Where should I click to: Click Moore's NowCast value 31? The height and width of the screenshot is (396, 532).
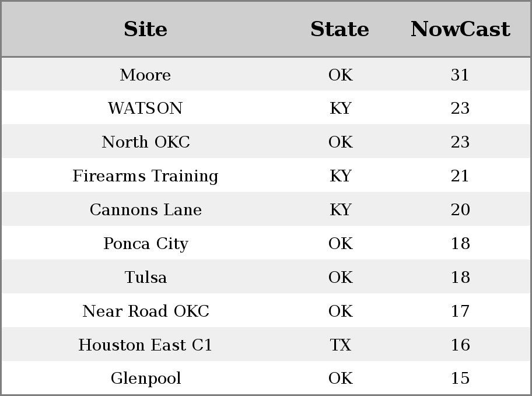[x=460, y=75]
